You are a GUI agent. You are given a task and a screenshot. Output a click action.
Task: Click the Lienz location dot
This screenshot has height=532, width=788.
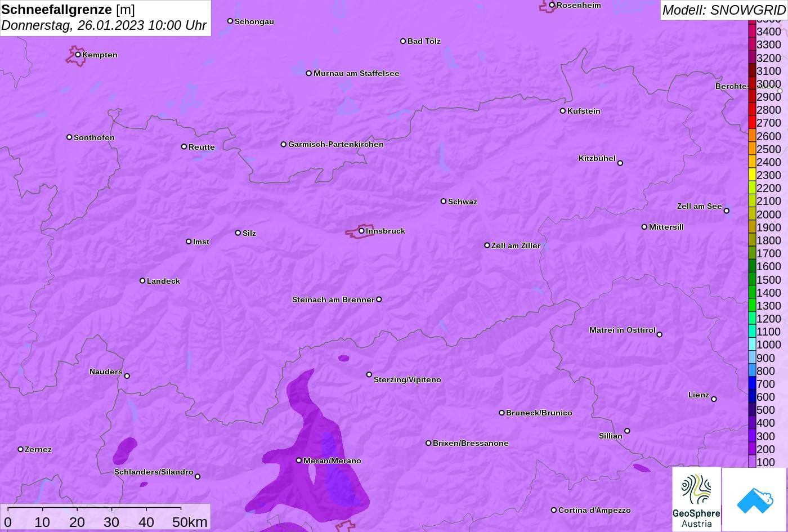coord(714,399)
